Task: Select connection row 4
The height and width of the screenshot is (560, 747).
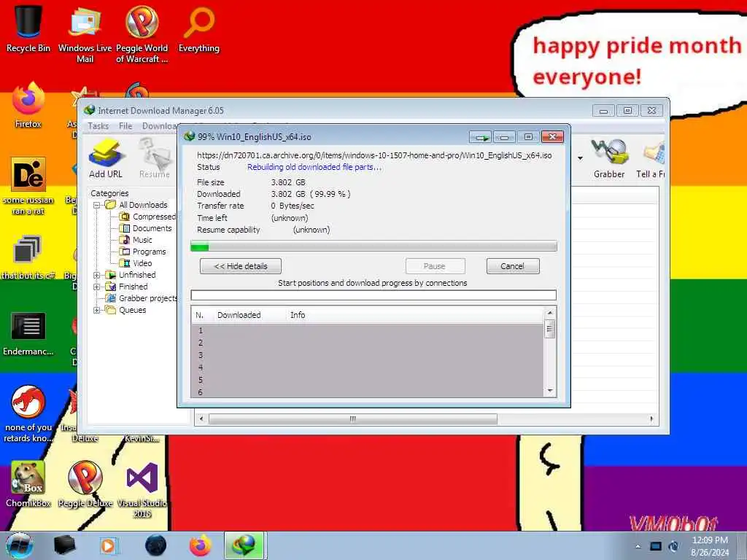Action: [368, 367]
